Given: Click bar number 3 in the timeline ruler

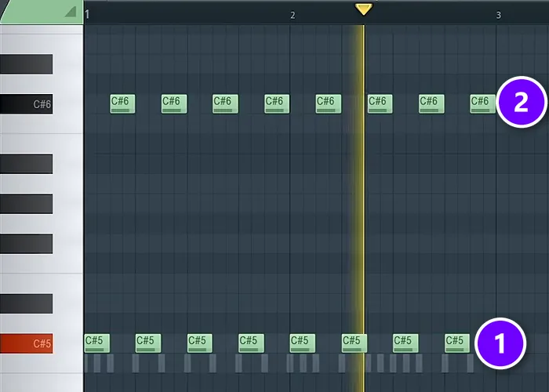Looking at the screenshot, I should click(499, 15).
